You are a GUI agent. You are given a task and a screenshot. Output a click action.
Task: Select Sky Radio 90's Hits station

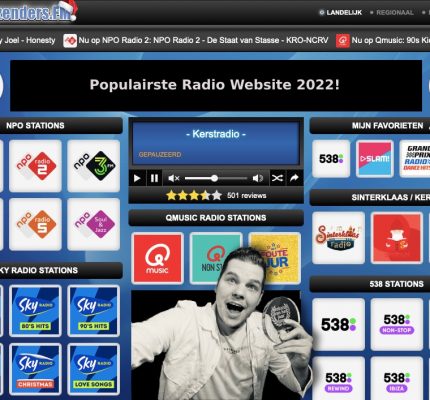94,311
